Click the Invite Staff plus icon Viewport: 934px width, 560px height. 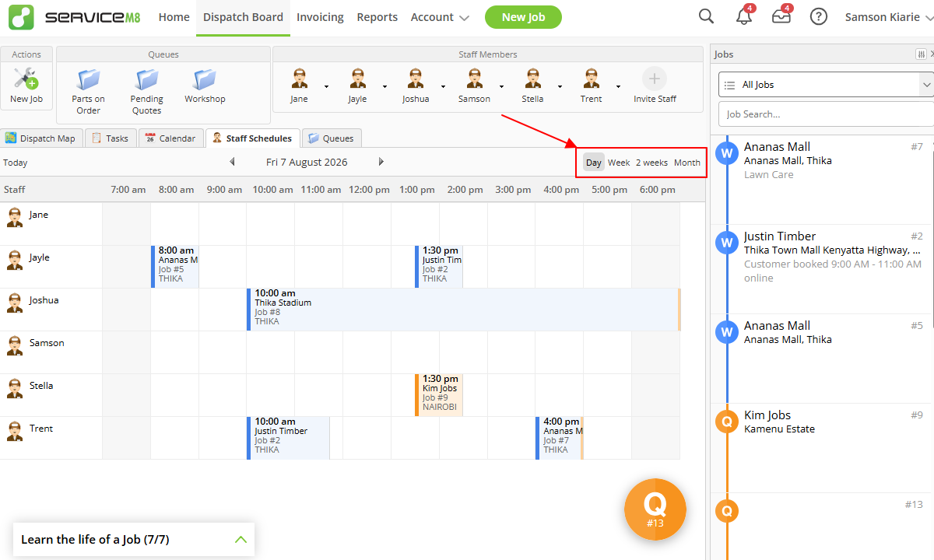(655, 79)
